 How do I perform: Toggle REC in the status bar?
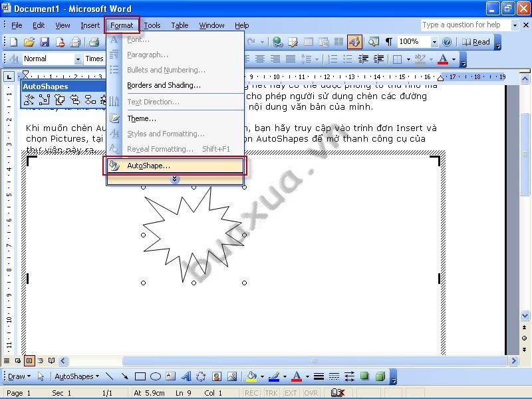[251, 393]
